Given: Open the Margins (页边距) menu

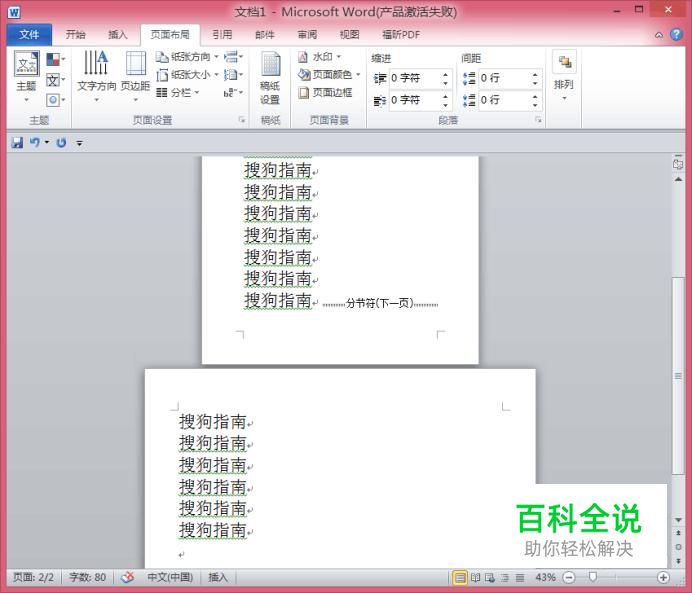Looking at the screenshot, I should 135,77.
